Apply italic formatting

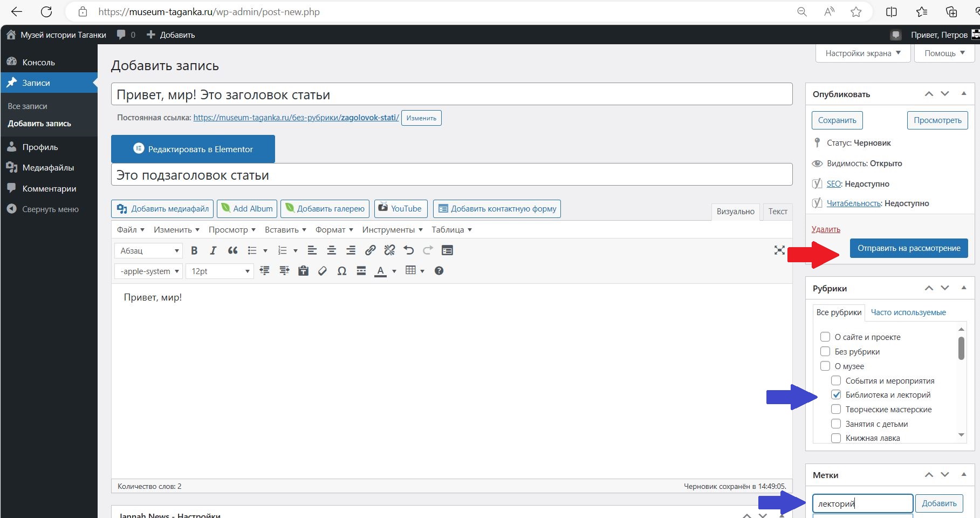point(213,250)
